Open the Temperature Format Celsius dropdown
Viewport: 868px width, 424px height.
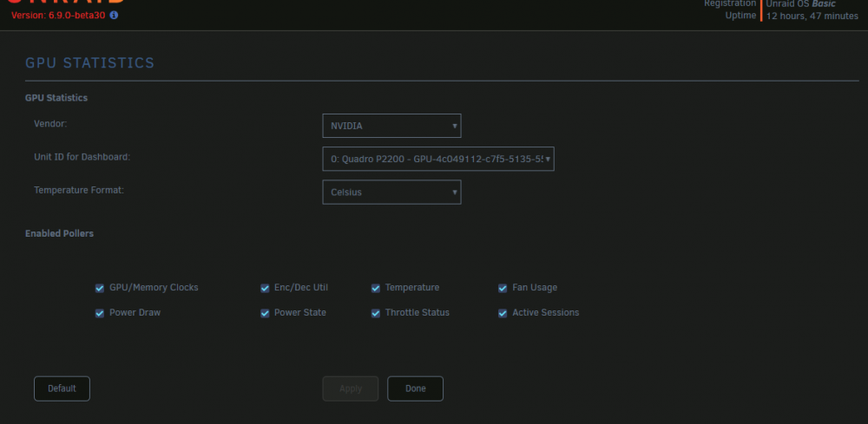pos(391,192)
